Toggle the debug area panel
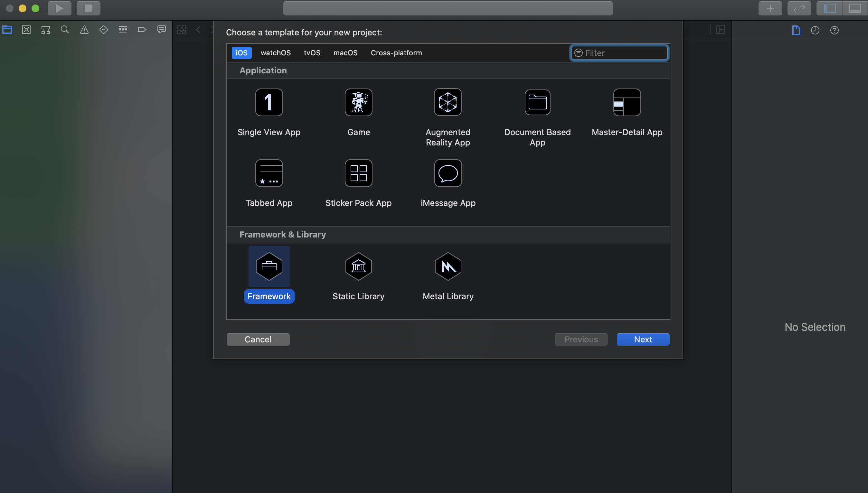 click(x=854, y=8)
